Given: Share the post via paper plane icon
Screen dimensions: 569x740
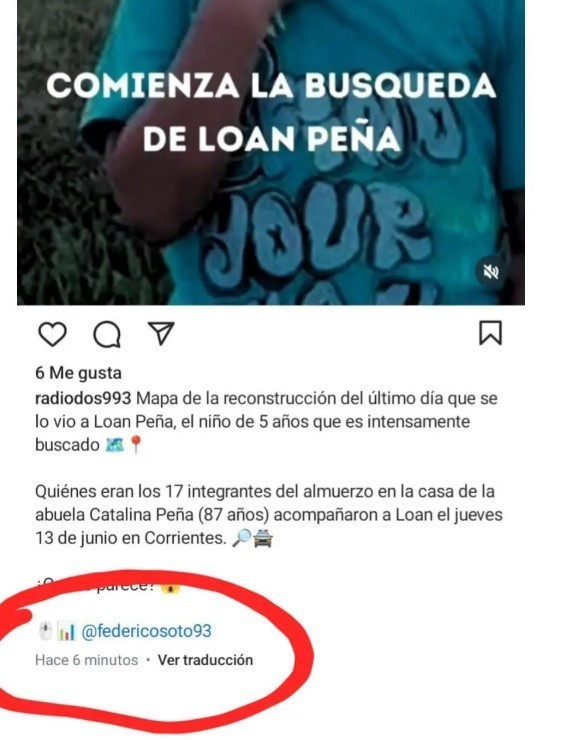Looking at the screenshot, I should tap(161, 333).
